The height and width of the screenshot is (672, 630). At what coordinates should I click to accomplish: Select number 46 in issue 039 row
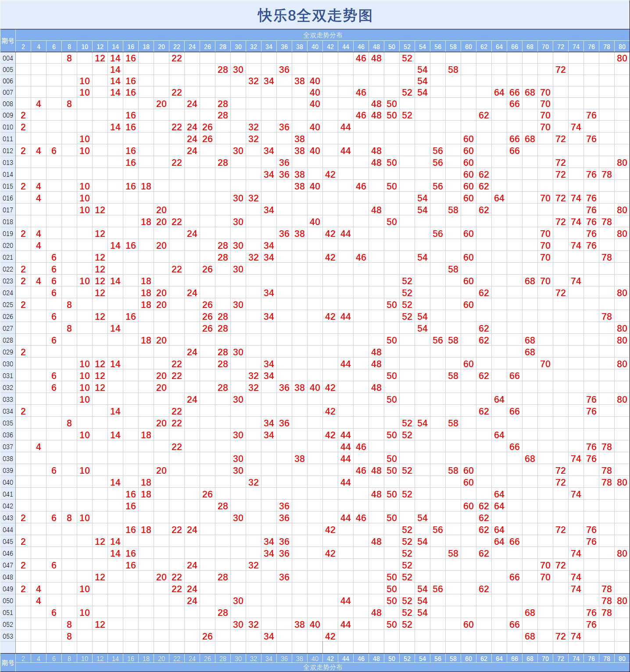coord(361,470)
